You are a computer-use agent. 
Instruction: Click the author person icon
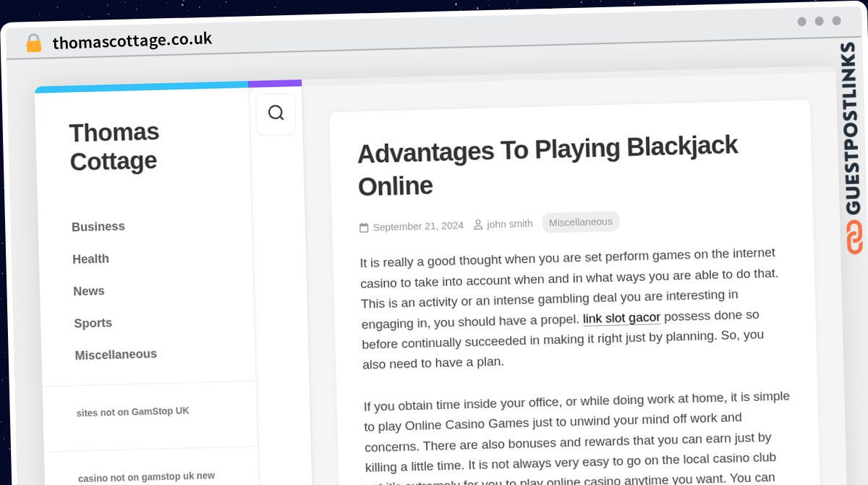(478, 225)
